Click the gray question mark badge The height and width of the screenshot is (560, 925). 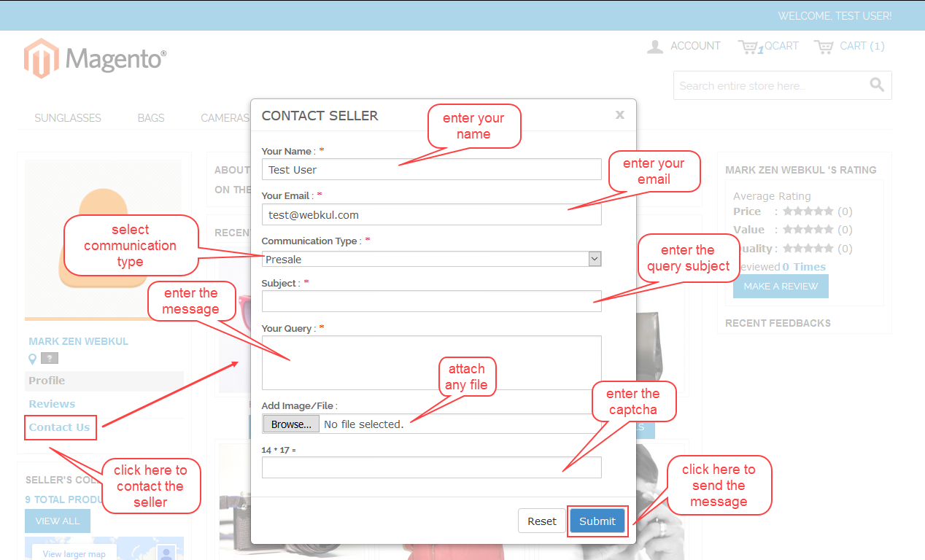(x=50, y=358)
